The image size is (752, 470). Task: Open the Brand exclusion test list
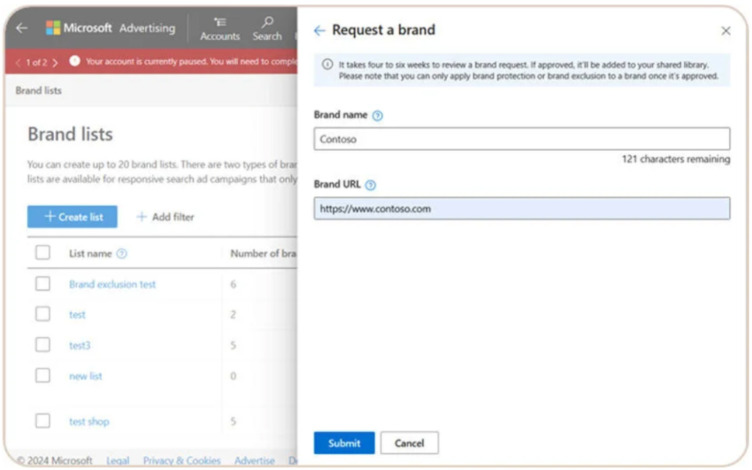tap(112, 284)
